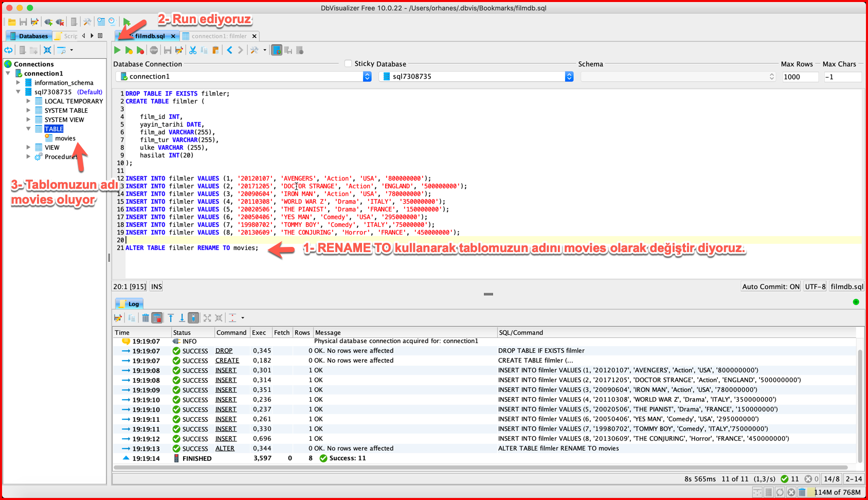The height and width of the screenshot is (500, 868).
Task: Click the Collapse All tree icon
Action: (x=47, y=50)
